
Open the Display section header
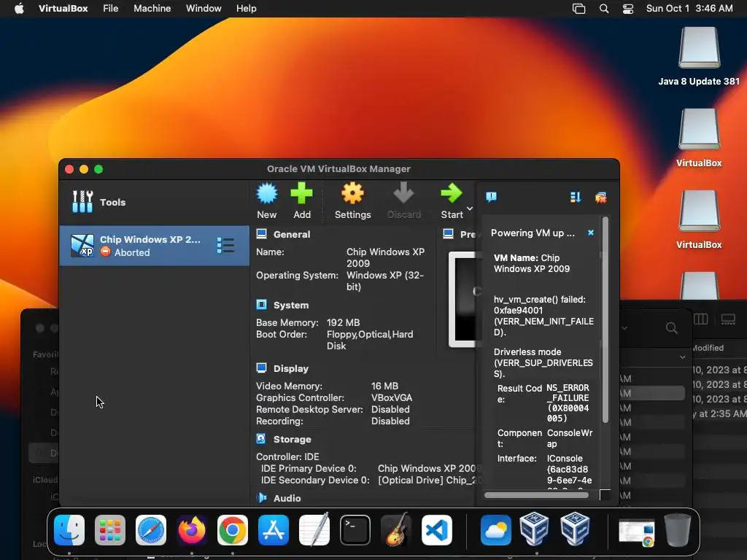(x=291, y=368)
